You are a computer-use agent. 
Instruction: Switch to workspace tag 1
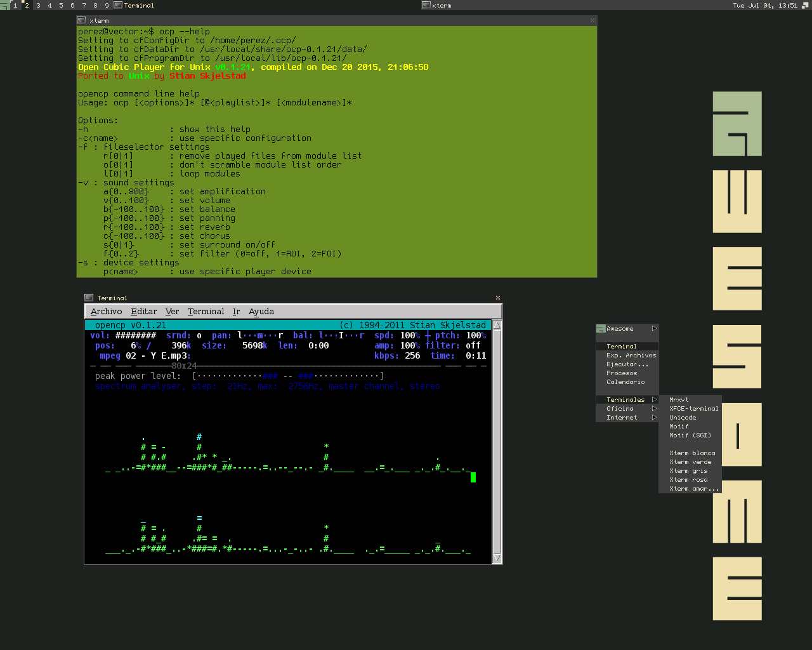[x=15, y=5]
